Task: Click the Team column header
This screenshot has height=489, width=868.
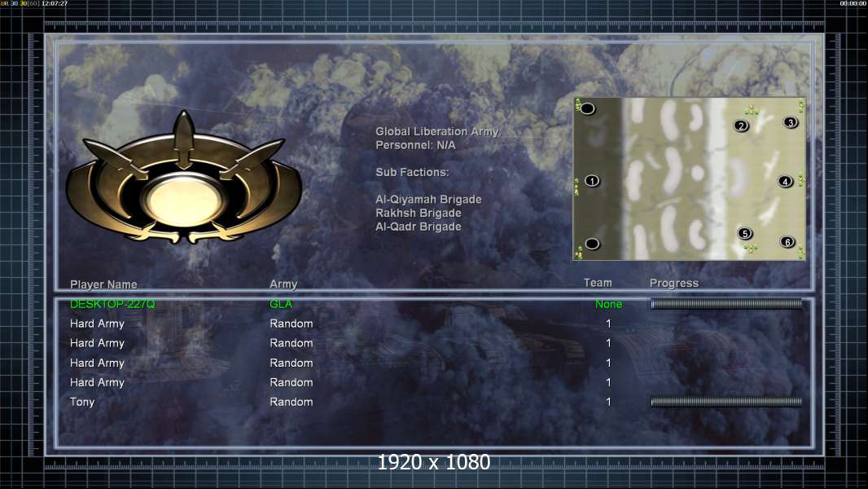Action: click(x=598, y=283)
